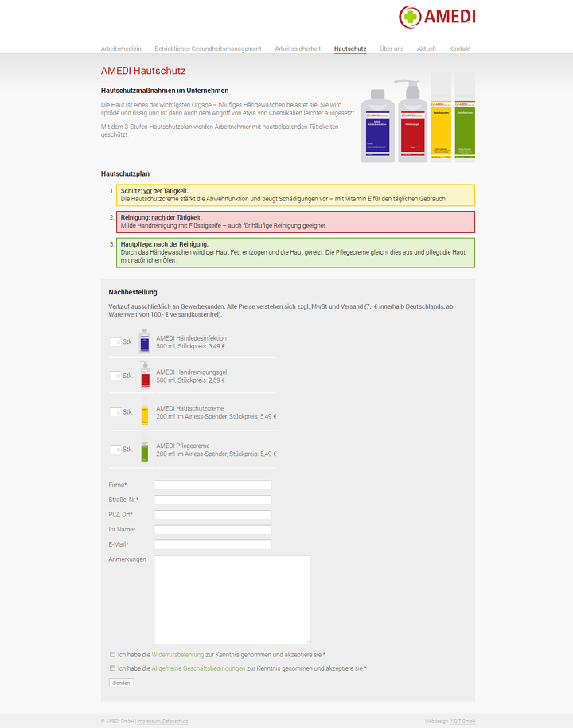Click the yellow Hautschutzcreme dispenser in the large product image

coord(441,118)
